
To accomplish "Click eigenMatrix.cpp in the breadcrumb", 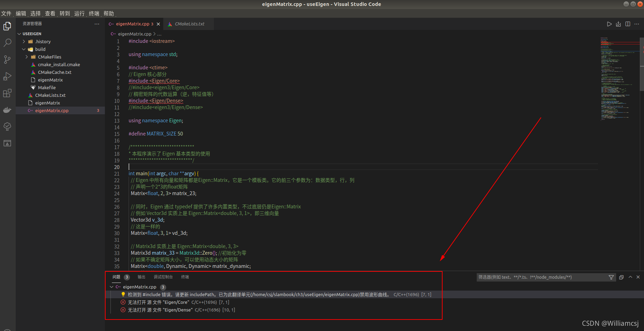I will 135,34.
